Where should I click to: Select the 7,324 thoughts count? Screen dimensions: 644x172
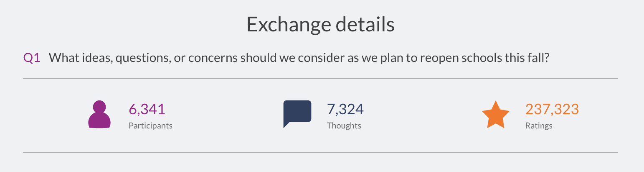tap(345, 109)
